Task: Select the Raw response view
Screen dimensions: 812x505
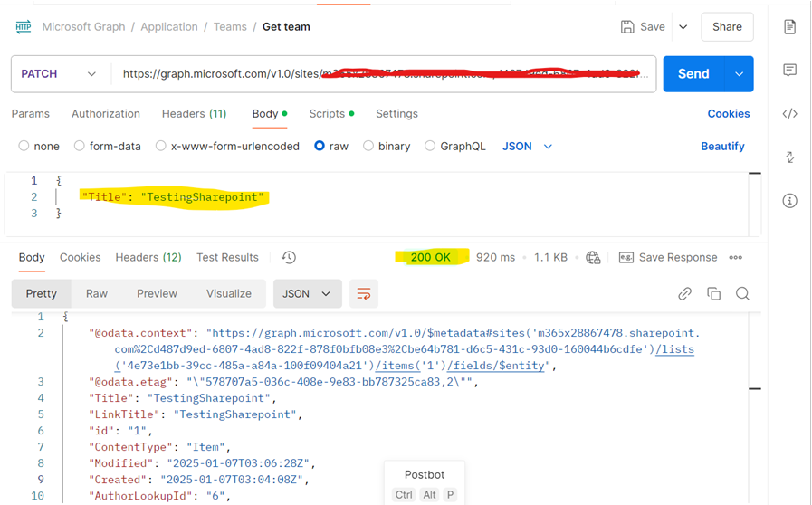Action: [x=97, y=293]
